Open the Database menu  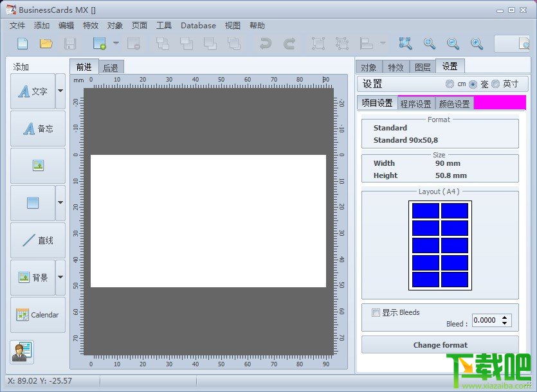coord(198,25)
